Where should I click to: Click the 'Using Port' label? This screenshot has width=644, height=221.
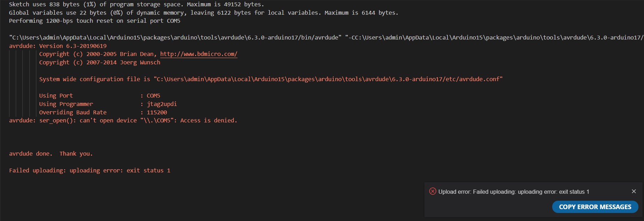click(56, 95)
